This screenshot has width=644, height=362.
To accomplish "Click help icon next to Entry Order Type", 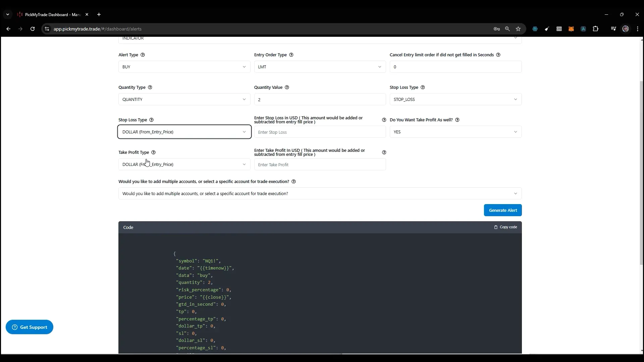I will [291, 55].
